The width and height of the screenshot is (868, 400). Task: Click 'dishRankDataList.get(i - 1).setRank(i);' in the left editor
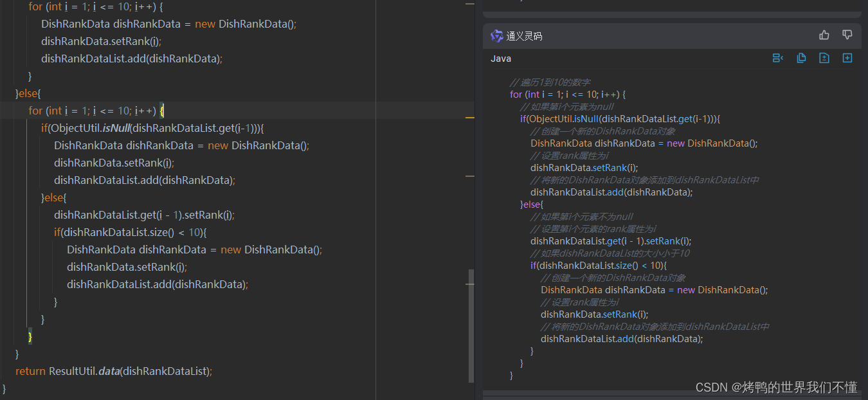coord(145,215)
